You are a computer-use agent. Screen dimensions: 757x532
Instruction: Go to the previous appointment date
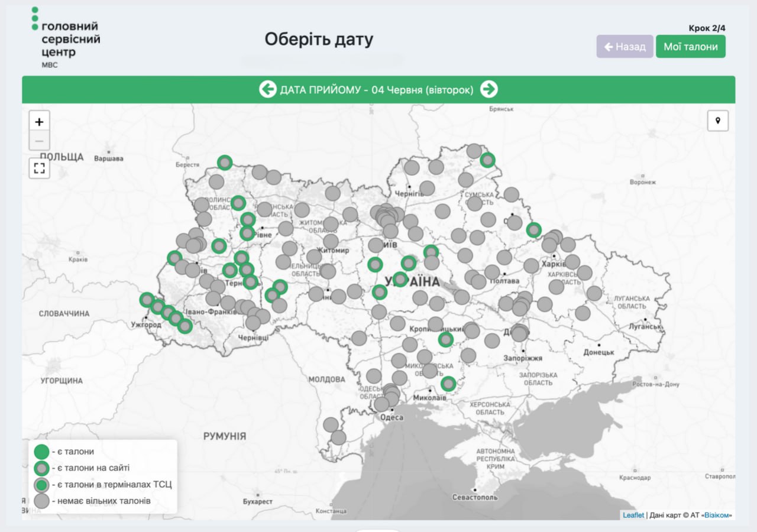267,89
